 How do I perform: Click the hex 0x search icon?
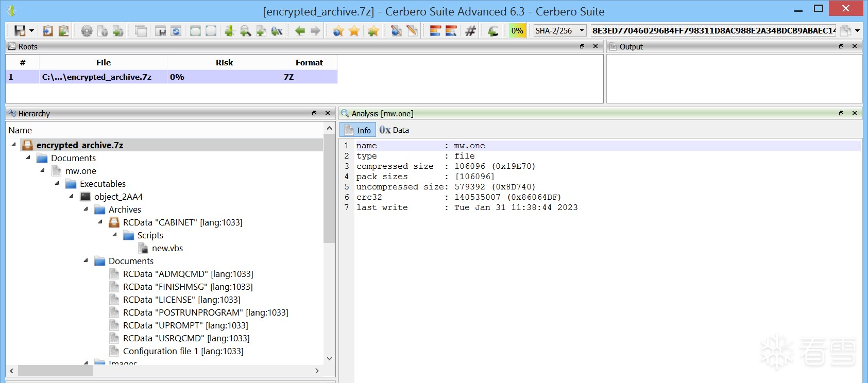pyautogui.click(x=277, y=31)
